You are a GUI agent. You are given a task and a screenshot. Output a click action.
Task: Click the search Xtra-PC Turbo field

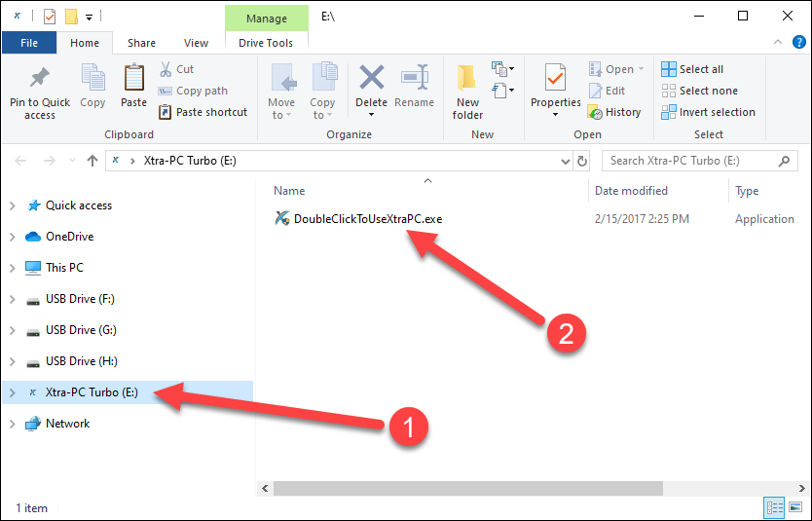click(x=700, y=161)
